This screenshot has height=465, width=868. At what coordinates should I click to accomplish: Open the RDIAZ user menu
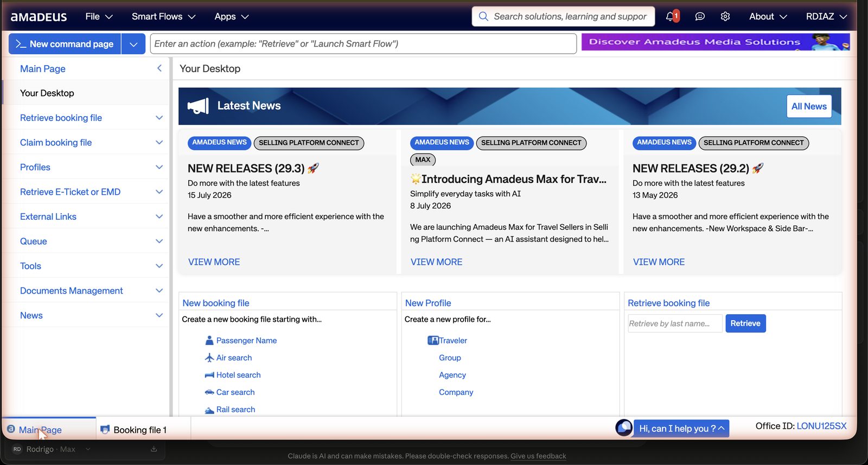click(x=826, y=16)
